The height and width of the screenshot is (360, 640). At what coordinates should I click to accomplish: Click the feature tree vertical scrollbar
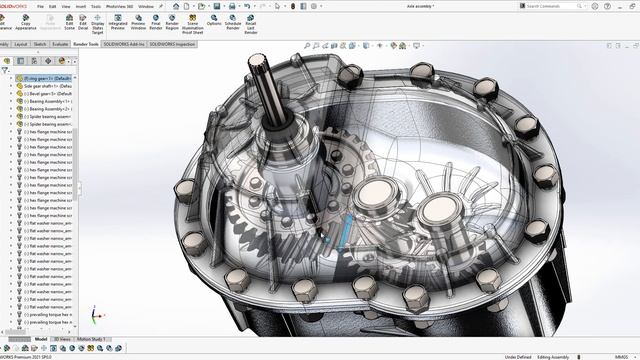[75, 164]
